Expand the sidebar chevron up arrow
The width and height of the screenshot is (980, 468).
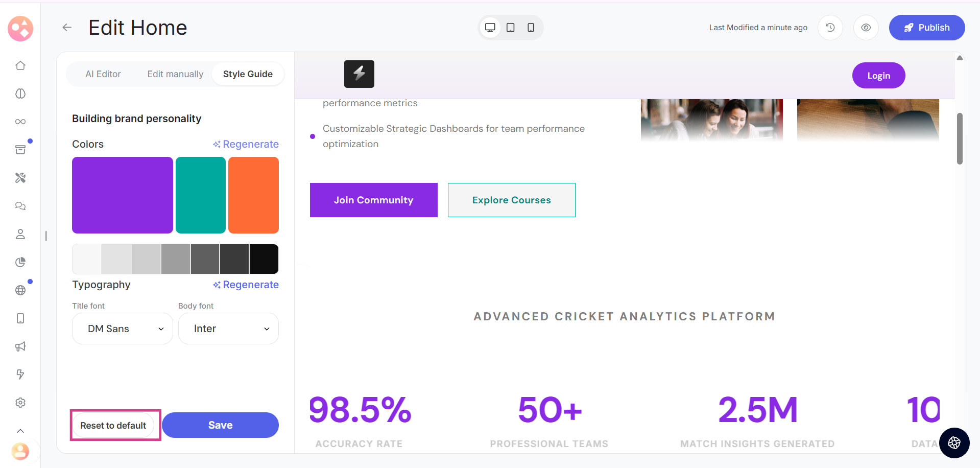point(20,431)
